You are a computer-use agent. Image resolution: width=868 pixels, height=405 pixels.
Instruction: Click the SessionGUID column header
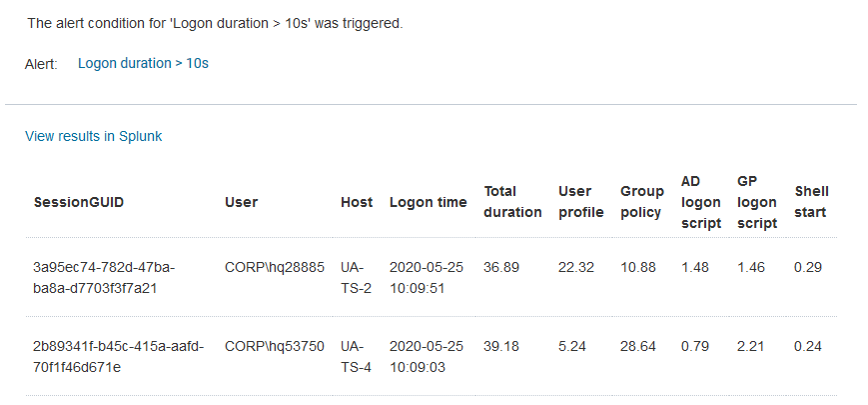pos(79,202)
